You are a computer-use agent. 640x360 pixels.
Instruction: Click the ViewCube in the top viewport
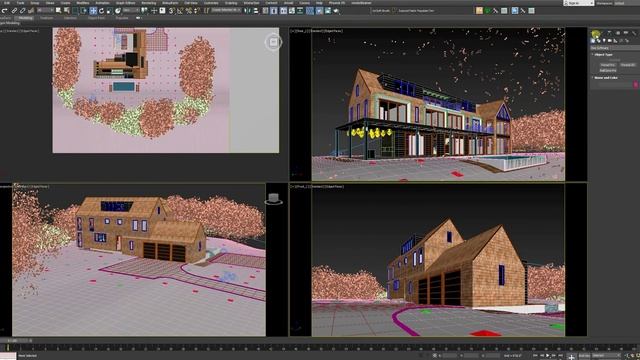[x=273, y=42]
